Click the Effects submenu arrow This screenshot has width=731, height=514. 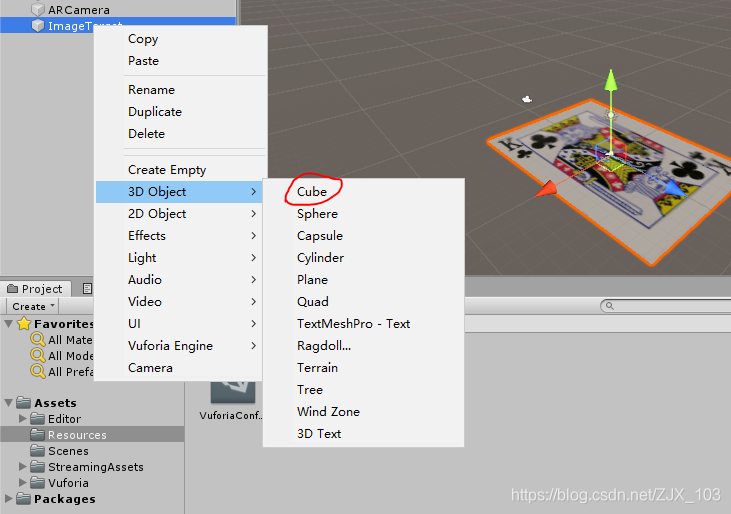[254, 235]
